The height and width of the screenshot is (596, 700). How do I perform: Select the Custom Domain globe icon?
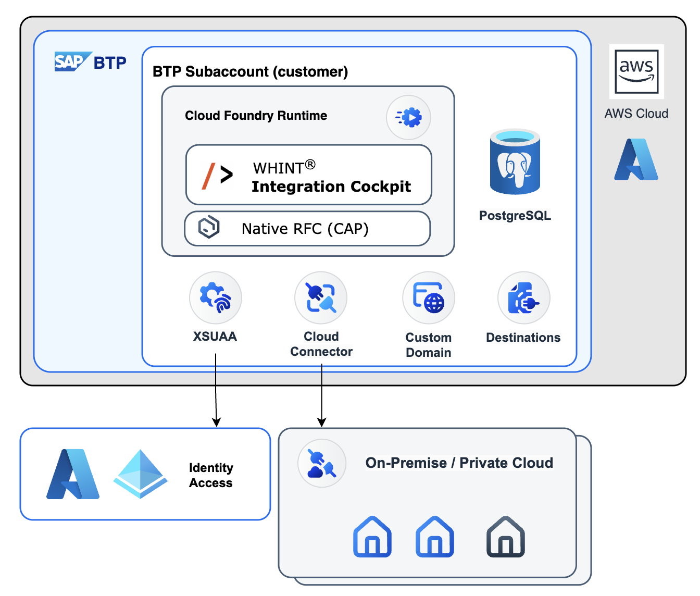coord(429,297)
